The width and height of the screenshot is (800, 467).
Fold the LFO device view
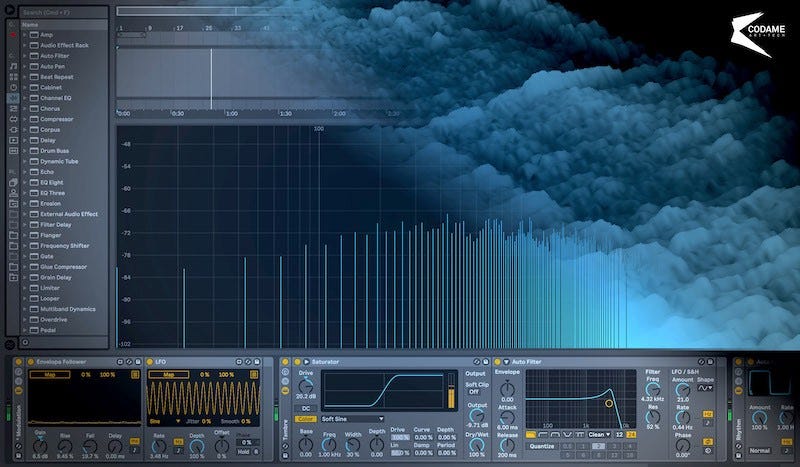point(239,362)
